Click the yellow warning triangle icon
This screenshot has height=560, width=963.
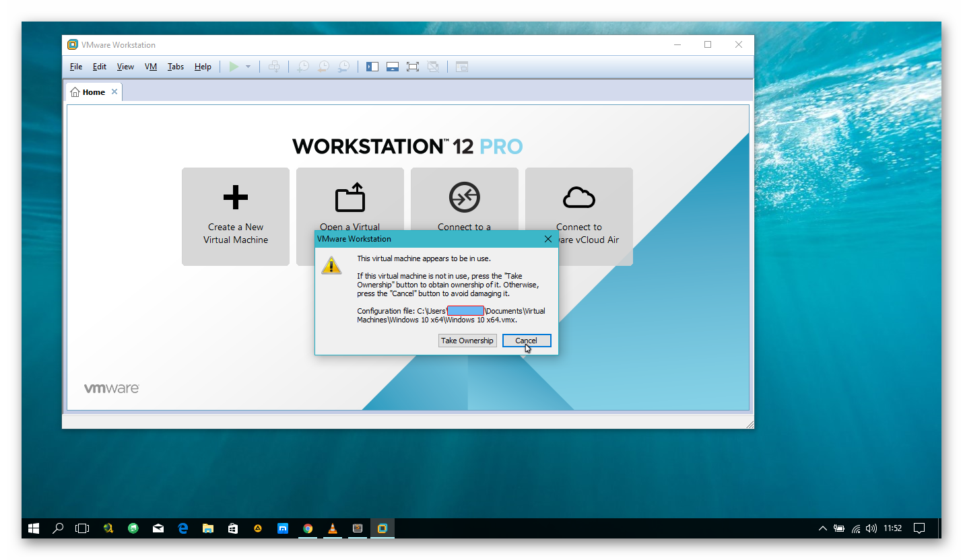click(331, 265)
